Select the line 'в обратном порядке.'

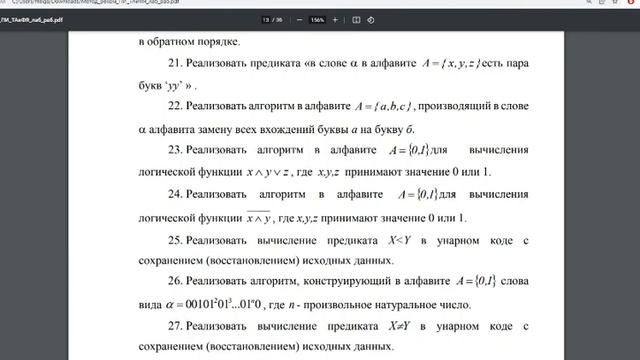[x=189, y=42]
